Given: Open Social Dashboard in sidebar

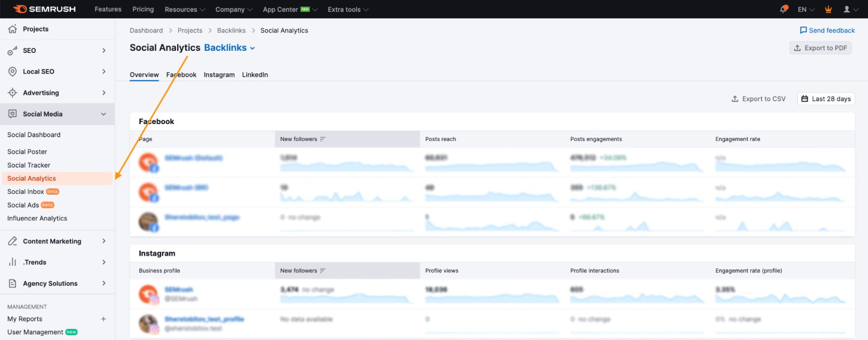Looking at the screenshot, I should pyautogui.click(x=34, y=135).
